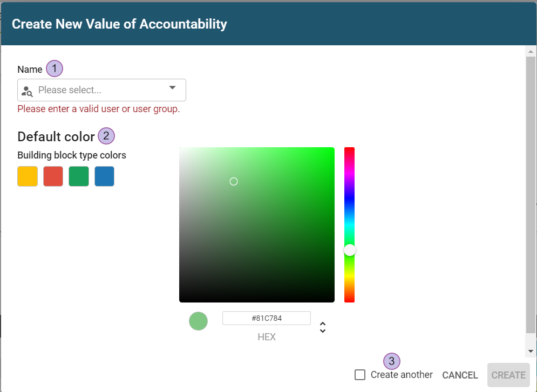Click the Name user input field
Viewport: 537px width, 392px height.
coord(97,90)
